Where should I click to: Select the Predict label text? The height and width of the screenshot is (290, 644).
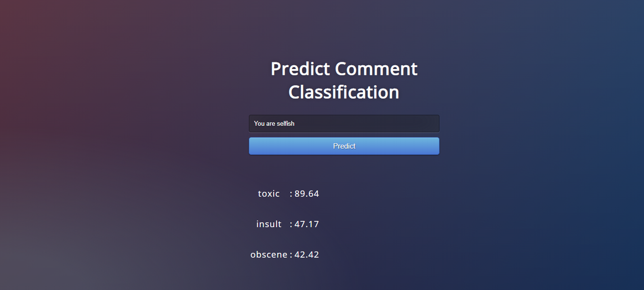pos(344,146)
